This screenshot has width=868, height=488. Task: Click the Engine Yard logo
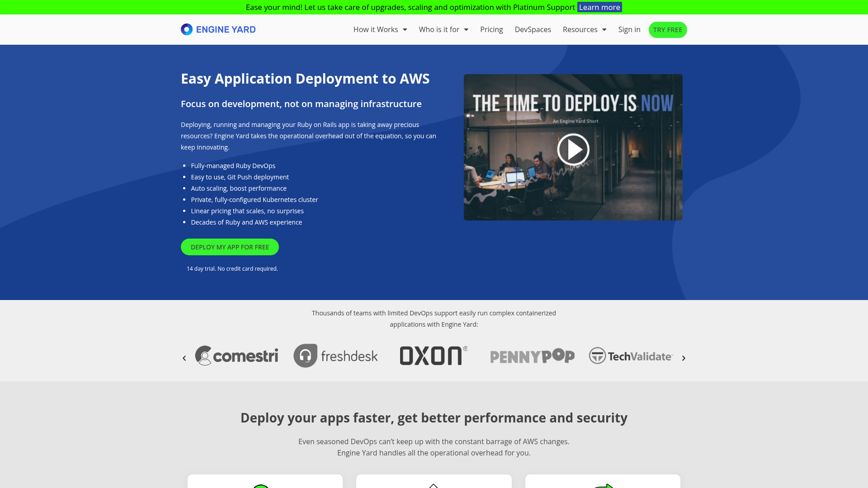click(218, 29)
